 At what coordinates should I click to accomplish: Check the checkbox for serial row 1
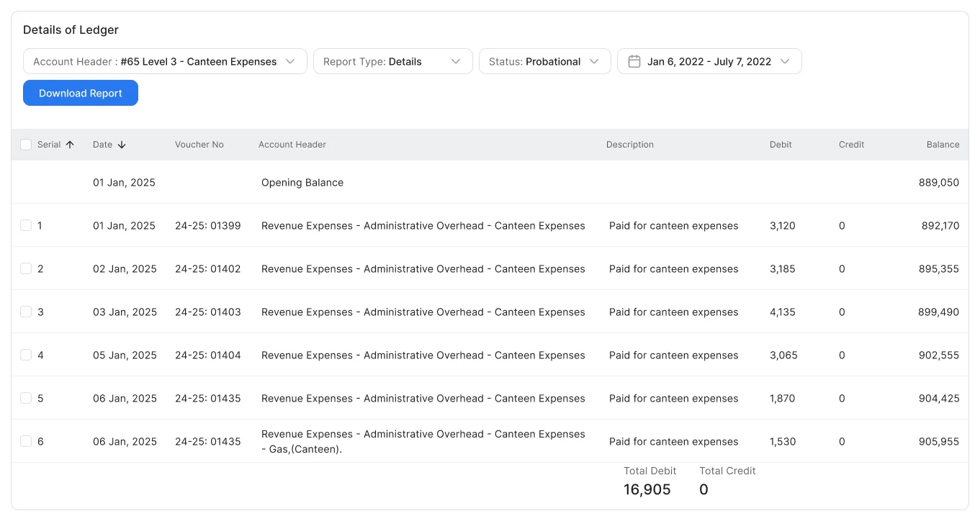26,225
